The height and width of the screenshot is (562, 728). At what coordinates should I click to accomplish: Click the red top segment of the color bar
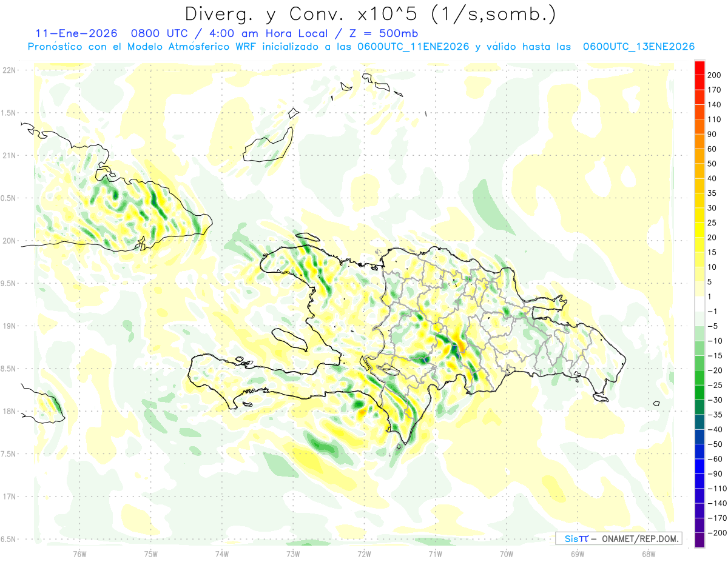point(700,68)
